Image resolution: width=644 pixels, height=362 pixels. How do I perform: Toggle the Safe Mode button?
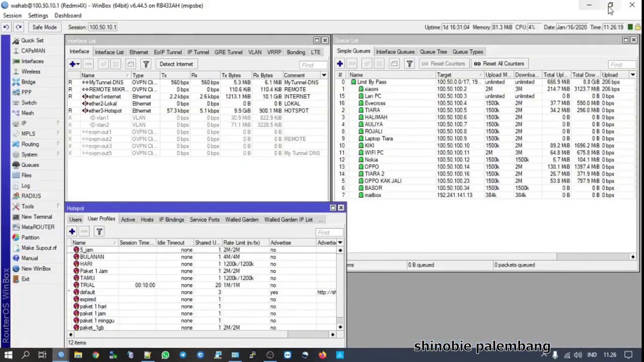click(x=44, y=27)
